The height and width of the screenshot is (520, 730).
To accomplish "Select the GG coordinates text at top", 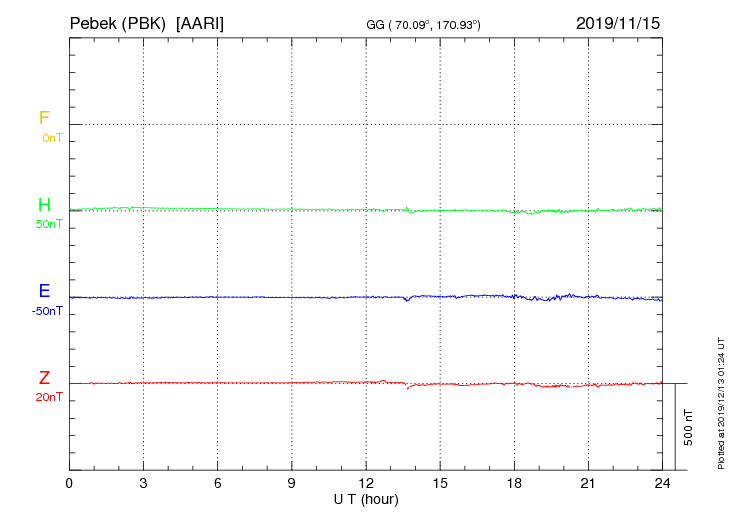I will (x=424, y=24).
